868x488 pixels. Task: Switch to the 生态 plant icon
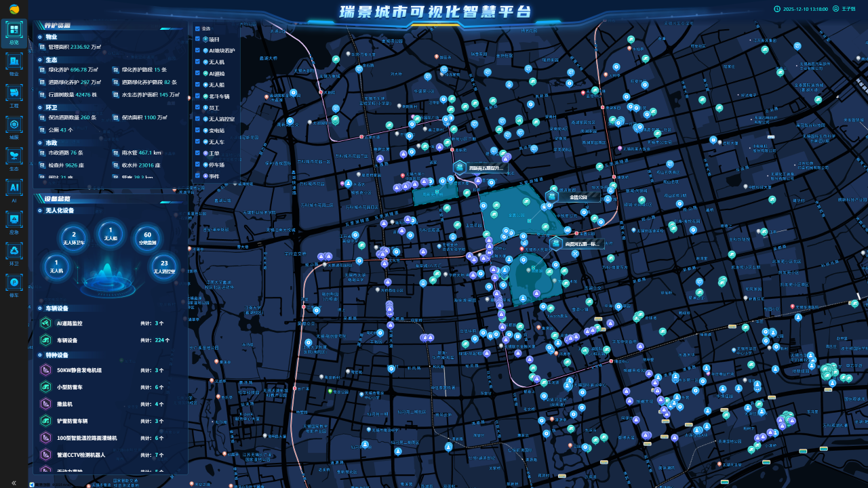coord(14,156)
